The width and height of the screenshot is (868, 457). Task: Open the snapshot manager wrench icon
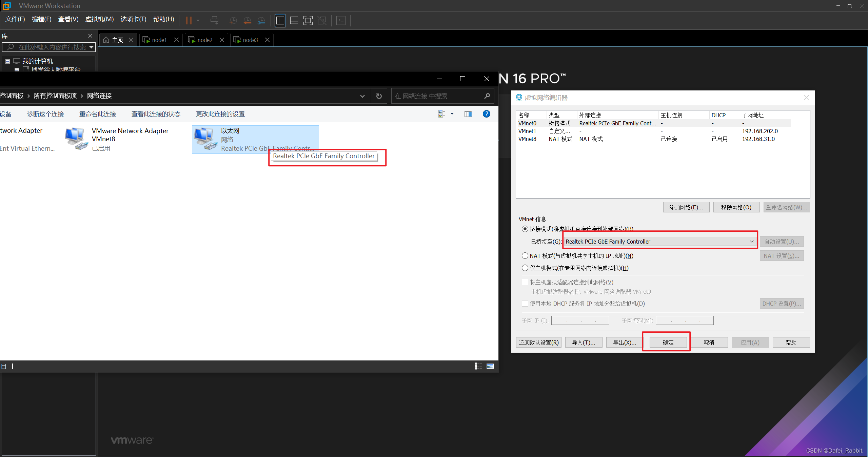pyautogui.click(x=261, y=21)
